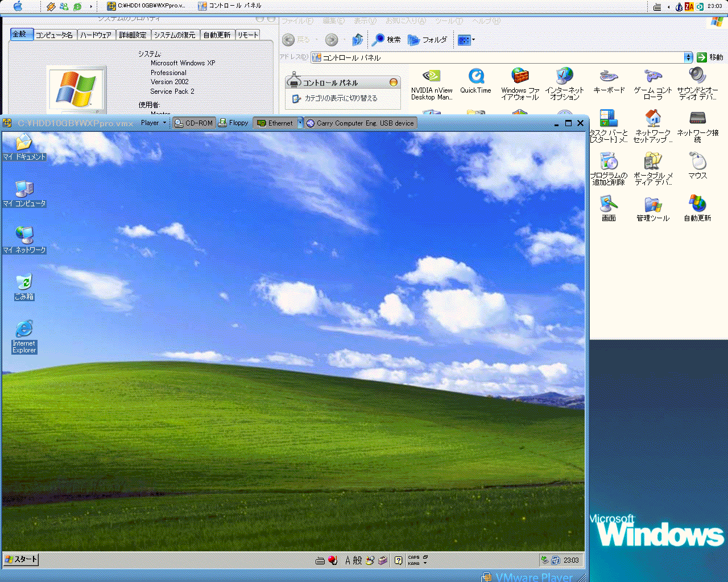Select マイ ドキュメント icon on guest desktop
Image resolution: width=728 pixels, height=582 pixels.
24,147
